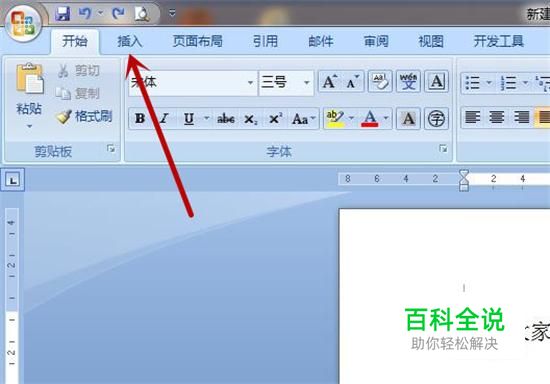The image size is (550, 384).
Task: Open the change case (Aa) menu
Action: pyautogui.click(x=303, y=119)
